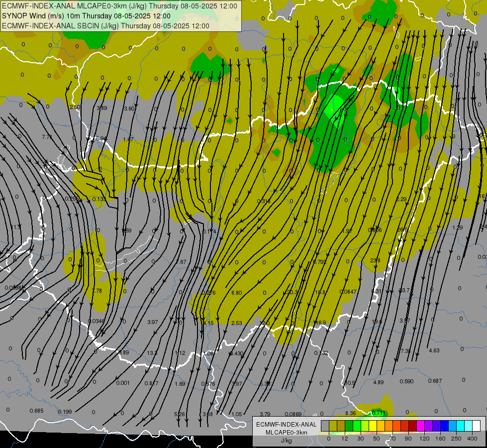This screenshot has height=448, width=487.
Task: Pick the yellow legend swatch
Action: coord(373,426)
